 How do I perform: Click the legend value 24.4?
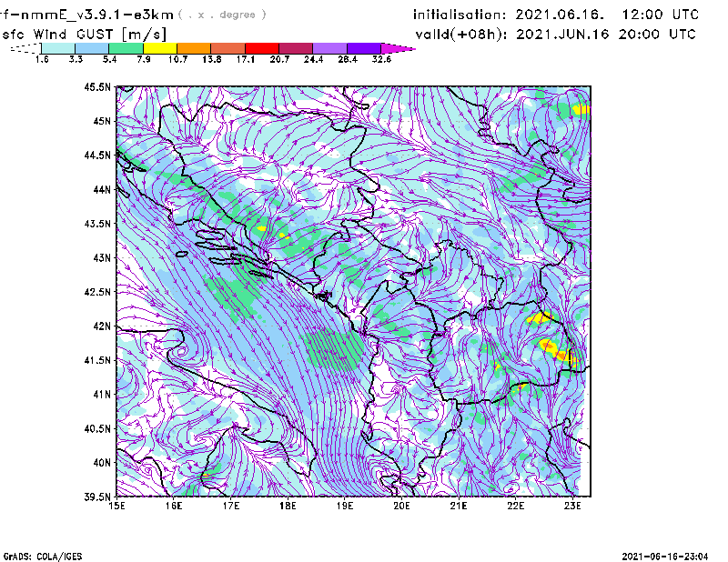point(313,59)
